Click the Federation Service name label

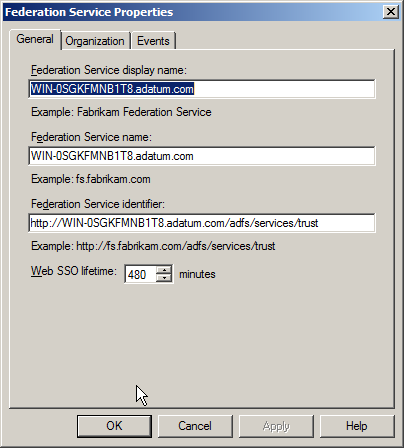coord(91,137)
